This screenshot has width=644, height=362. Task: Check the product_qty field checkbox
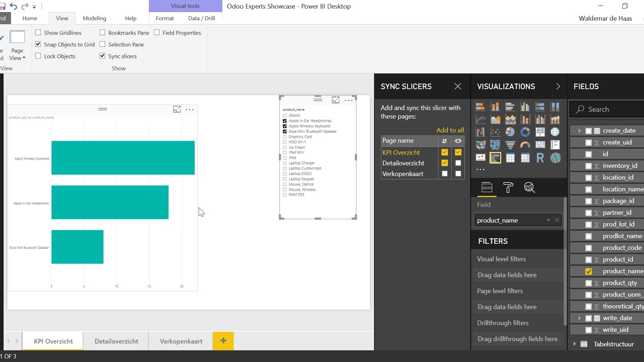(589, 283)
